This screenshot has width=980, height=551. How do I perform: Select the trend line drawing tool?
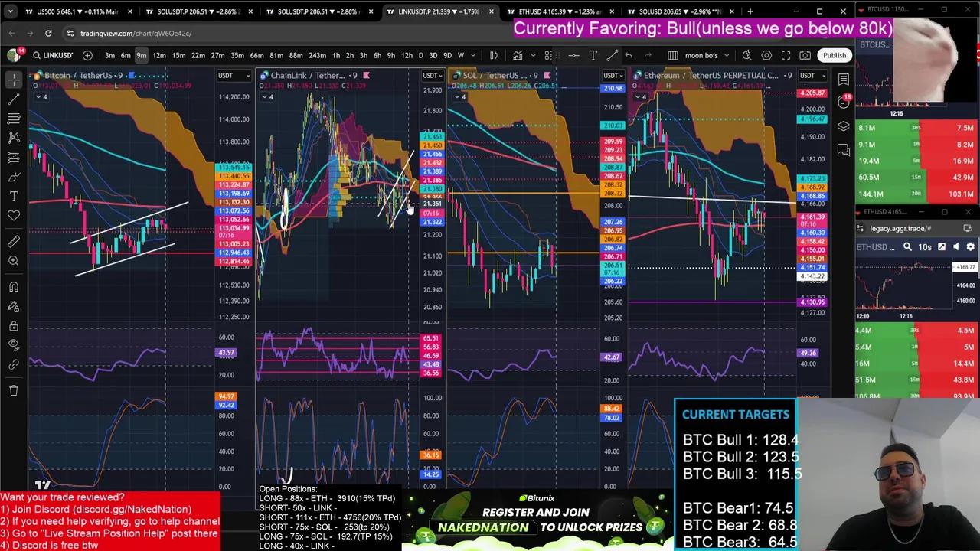click(x=14, y=99)
